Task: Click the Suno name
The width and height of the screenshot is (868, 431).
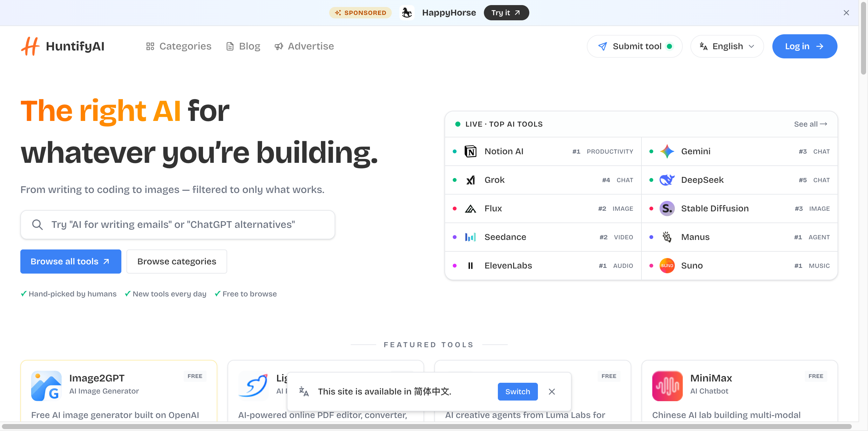Action: coord(692,266)
